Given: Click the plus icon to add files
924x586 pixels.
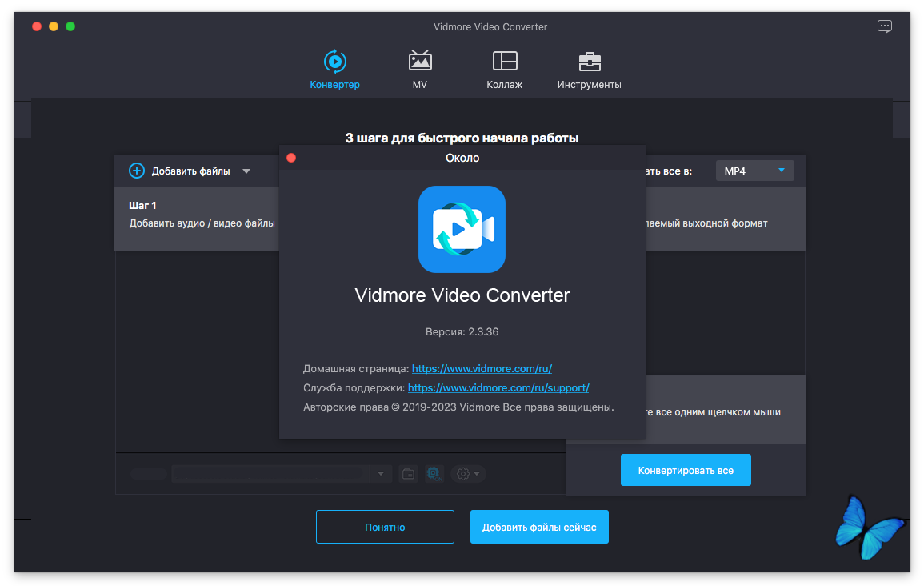Looking at the screenshot, I should (x=137, y=171).
